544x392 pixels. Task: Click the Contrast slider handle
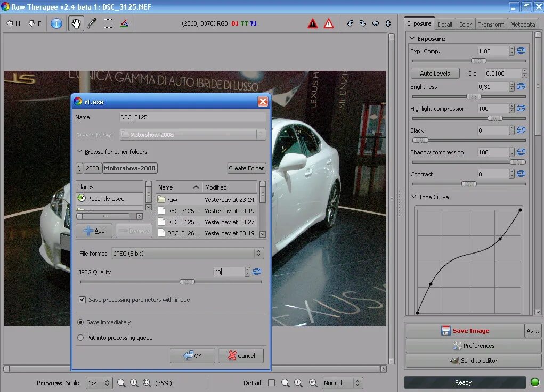point(469,184)
